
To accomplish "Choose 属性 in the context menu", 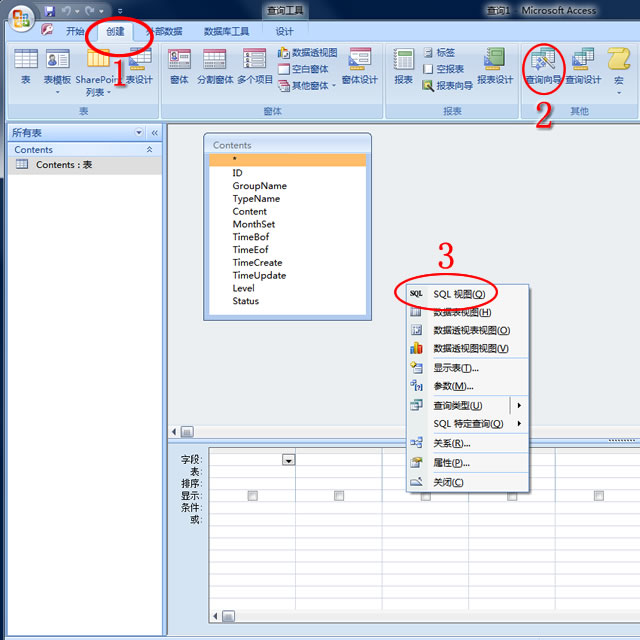I will (x=451, y=463).
